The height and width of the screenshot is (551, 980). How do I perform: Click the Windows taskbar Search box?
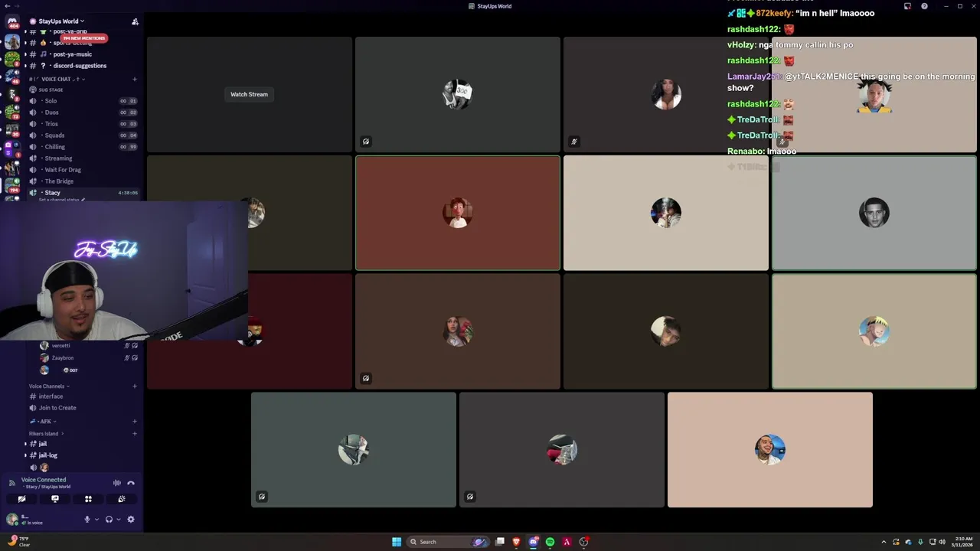(x=448, y=542)
